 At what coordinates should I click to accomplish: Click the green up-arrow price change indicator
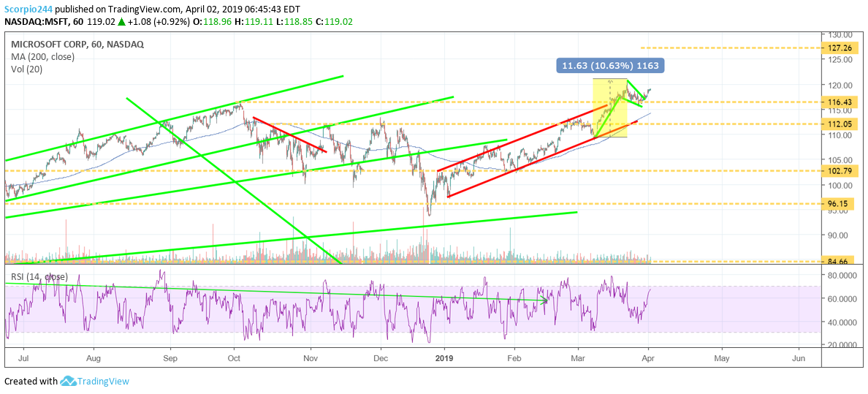pos(122,22)
